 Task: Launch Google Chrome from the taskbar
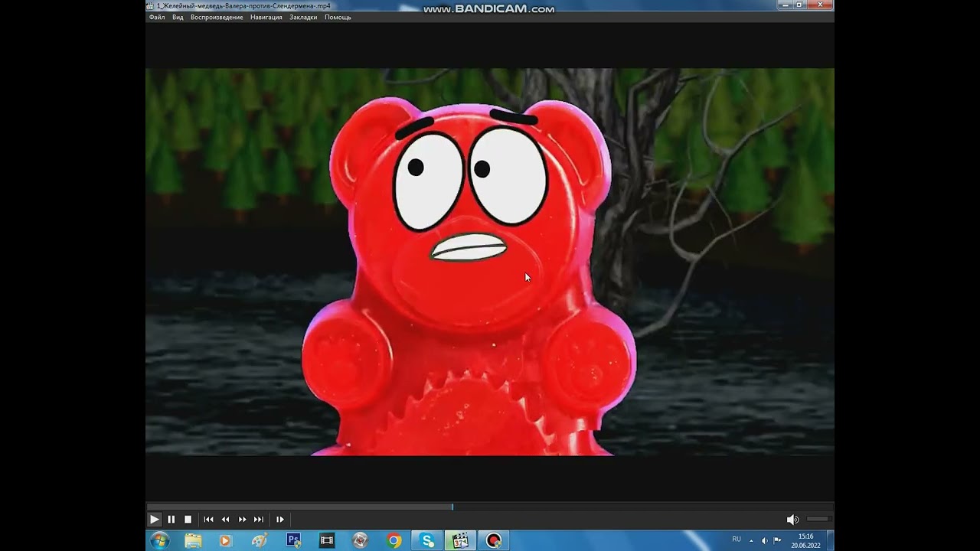click(394, 540)
